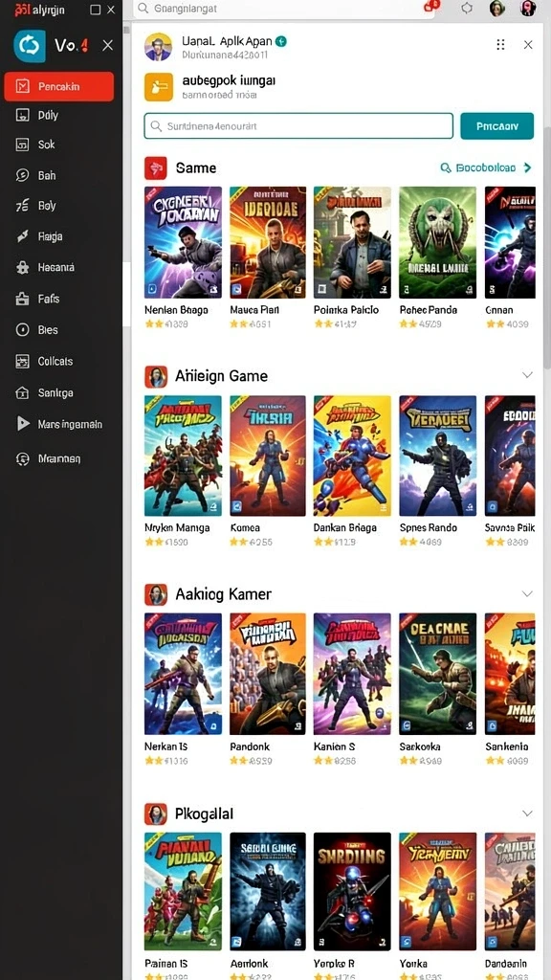Click the vertical scrollbar on the right edge
The width and height of the screenshot is (551, 980).
tap(546, 250)
